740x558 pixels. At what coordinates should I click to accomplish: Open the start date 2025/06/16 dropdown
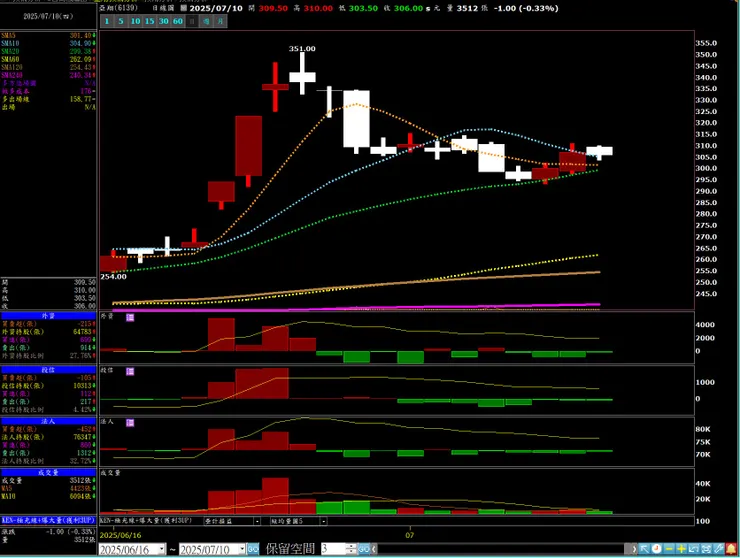point(162,549)
